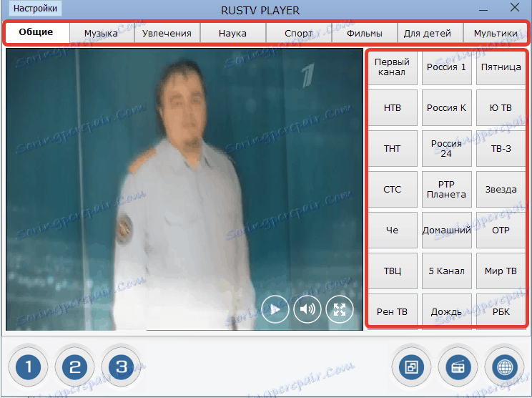Watch the СТС channel
The width and height of the screenshot is (532, 398).
[x=393, y=190]
